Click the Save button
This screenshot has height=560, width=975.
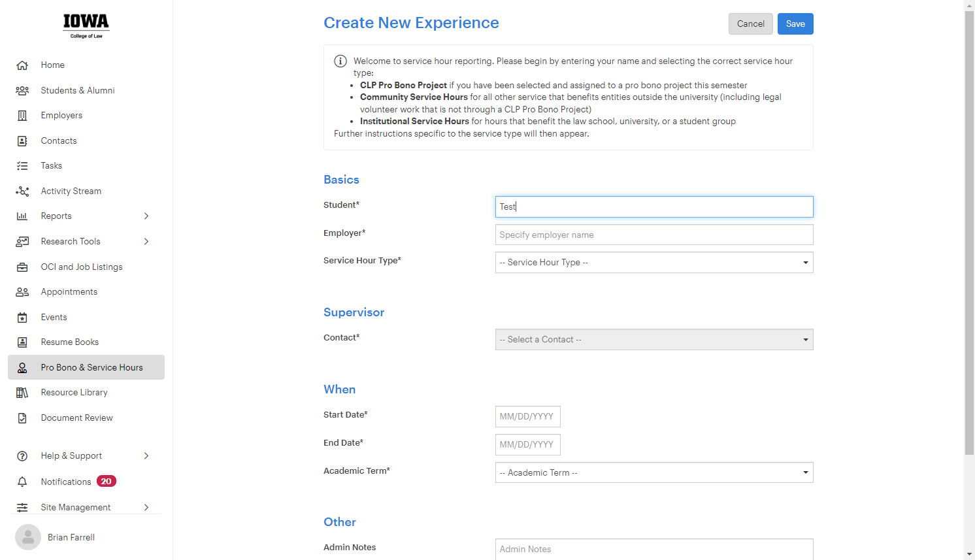tap(795, 24)
